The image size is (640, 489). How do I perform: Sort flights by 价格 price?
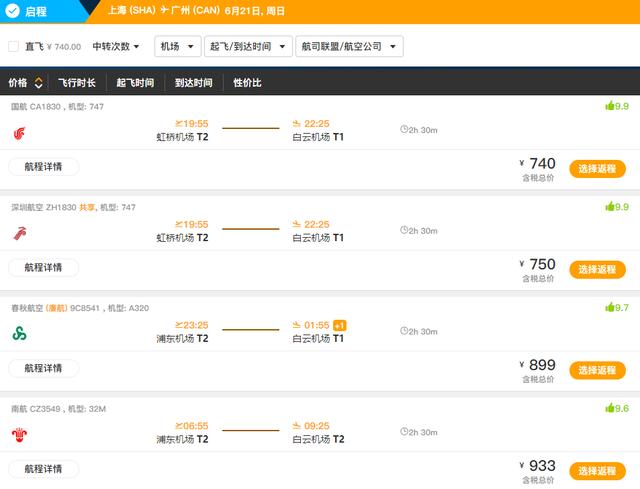[x=25, y=83]
